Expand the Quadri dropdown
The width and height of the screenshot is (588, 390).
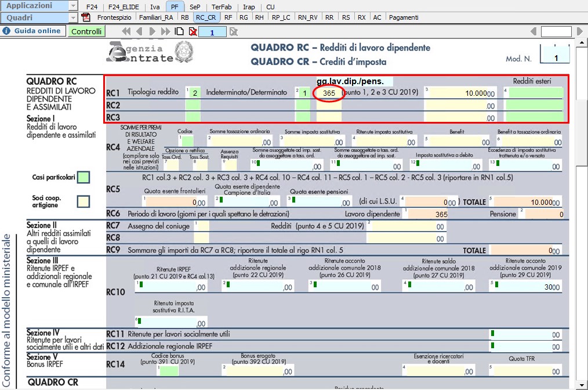click(x=73, y=17)
